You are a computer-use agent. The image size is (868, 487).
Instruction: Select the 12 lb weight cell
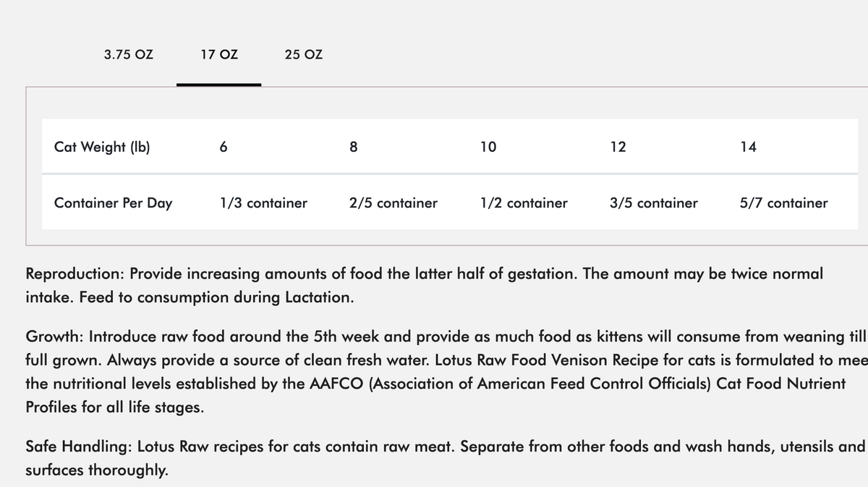coord(618,147)
